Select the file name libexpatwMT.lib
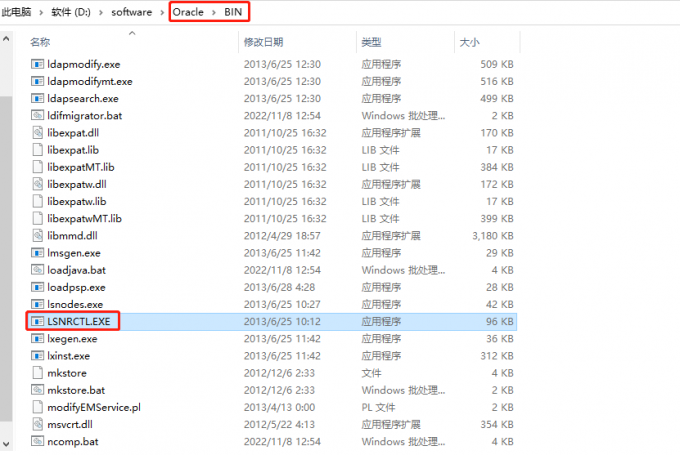680x455 pixels. click(84, 219)
